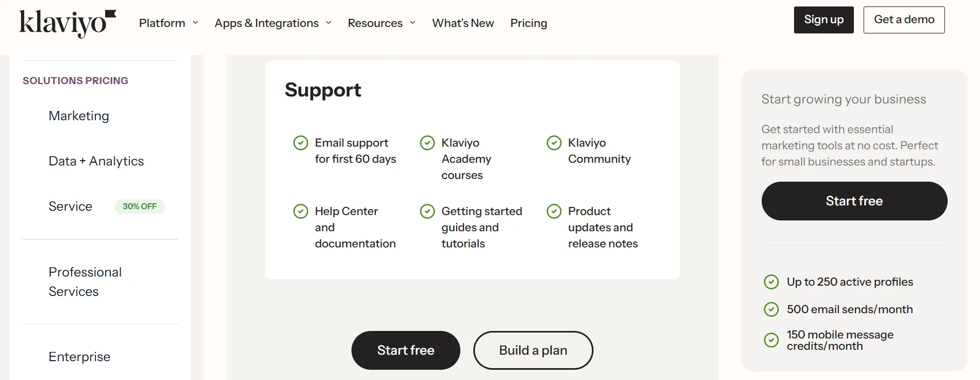Click the checkmark icon beside 150 mobile message credits
This screenshot has height=380, width=980.
[771, 340]
